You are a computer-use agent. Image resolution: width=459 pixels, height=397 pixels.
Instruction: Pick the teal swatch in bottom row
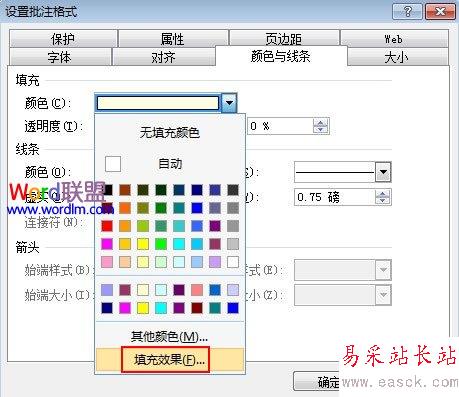pos(215,308)
